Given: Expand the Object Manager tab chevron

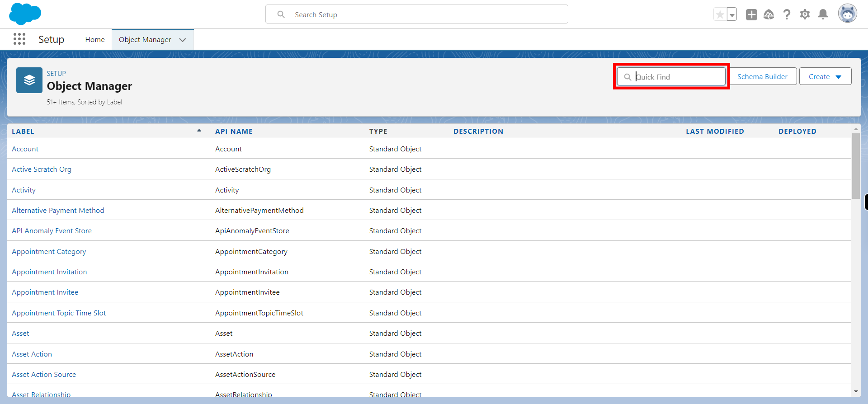Looking at the screenshot, I should [x=183, y=40].
